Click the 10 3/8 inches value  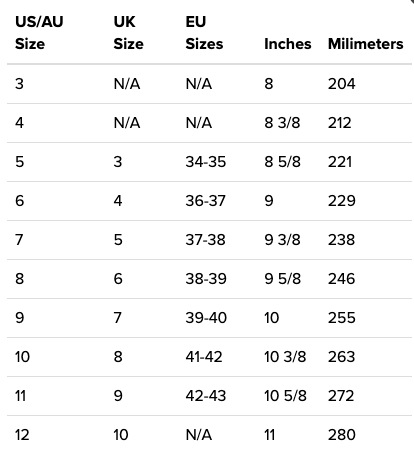click(285, 357)
